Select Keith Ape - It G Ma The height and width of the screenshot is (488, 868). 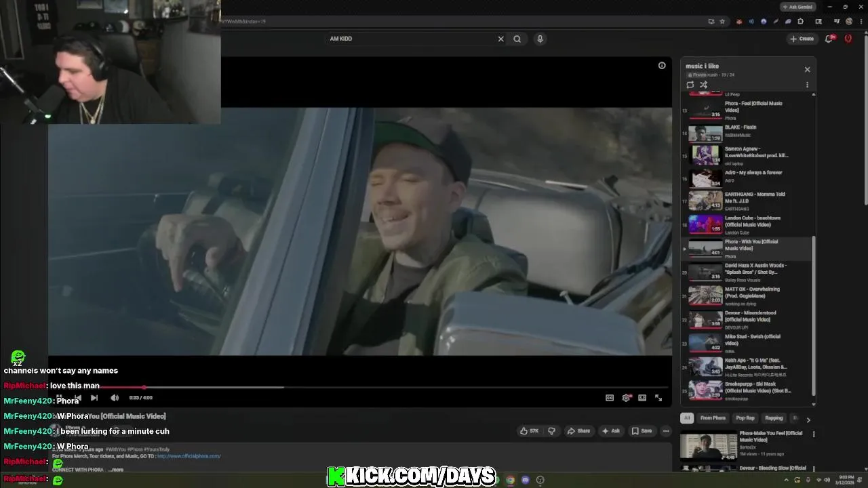point(746,367)
